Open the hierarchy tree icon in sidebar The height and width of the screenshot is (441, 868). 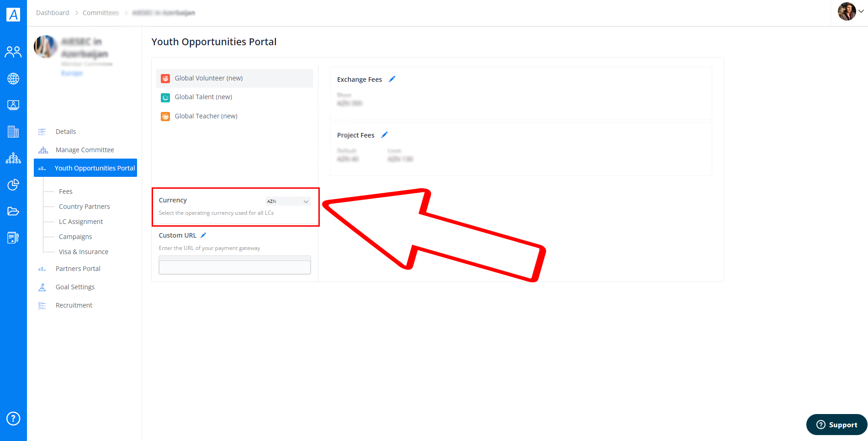[x=13, y=158]
